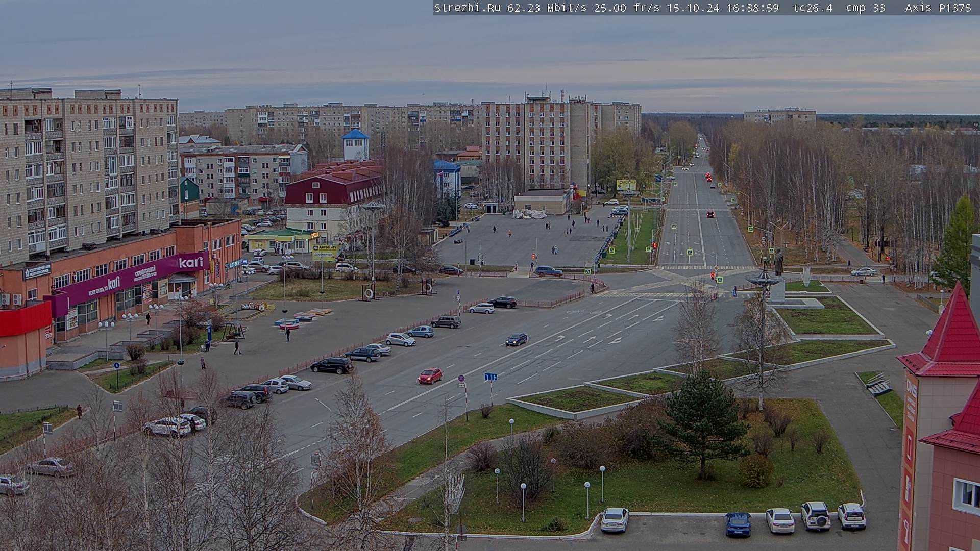The image size is (980, 551).
Task: Click the "cmp 33" compression value
Action: (865, 8)
